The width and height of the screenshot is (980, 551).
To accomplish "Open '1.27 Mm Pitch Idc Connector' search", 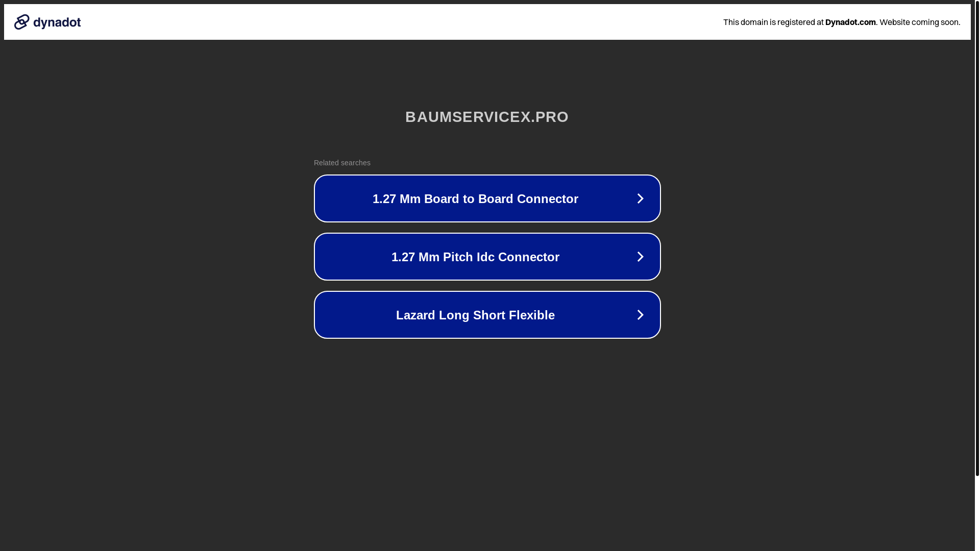I will pyautogui.click(x=487, y=257).
